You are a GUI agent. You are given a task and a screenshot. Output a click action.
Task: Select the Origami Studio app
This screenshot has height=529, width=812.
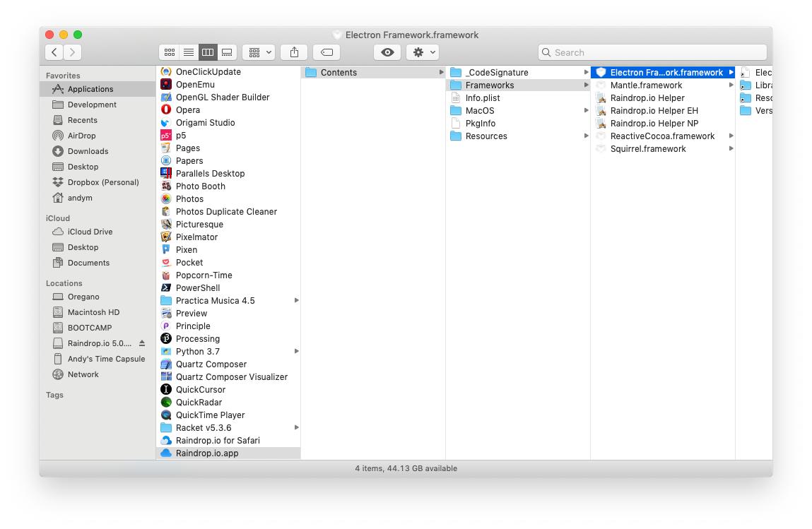(x=228, y=123)
